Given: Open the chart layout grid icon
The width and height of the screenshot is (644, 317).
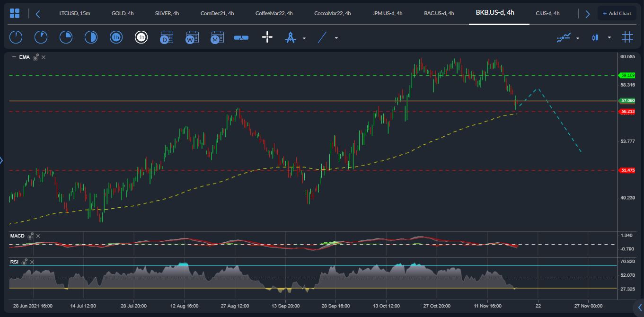Looking at the screenshot, I should point(15,13).
